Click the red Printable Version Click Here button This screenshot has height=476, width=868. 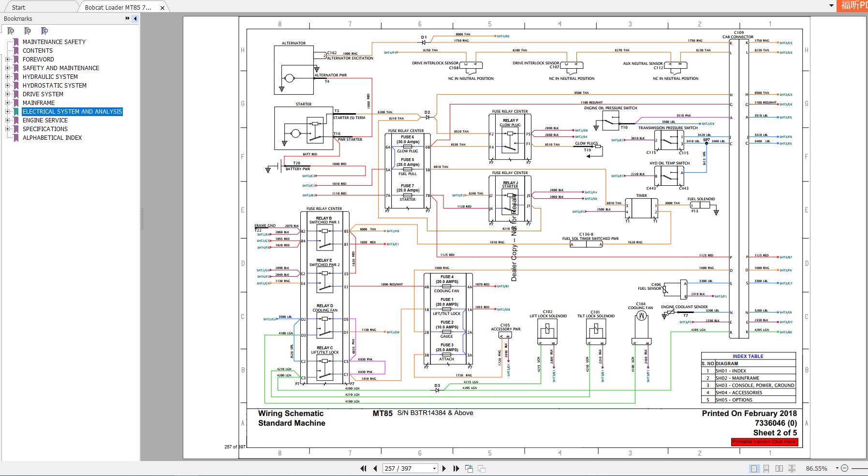[x=764, y=442]
